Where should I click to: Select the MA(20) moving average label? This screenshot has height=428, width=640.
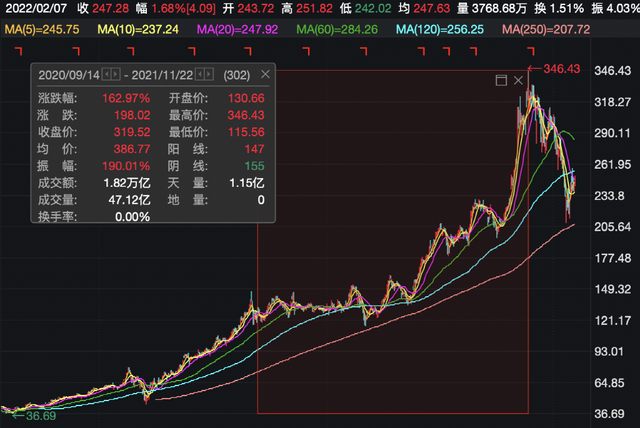[239, 30]
